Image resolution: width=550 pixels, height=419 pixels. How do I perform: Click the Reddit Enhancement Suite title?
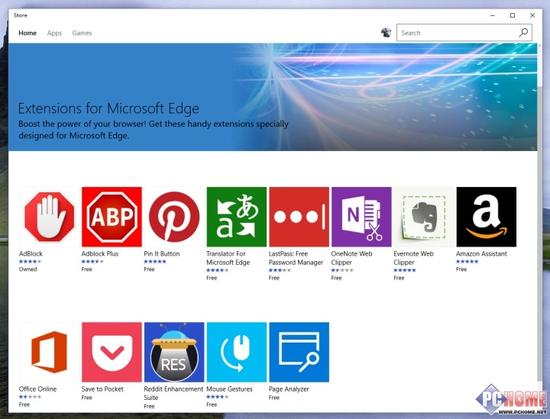click(174, 393)
